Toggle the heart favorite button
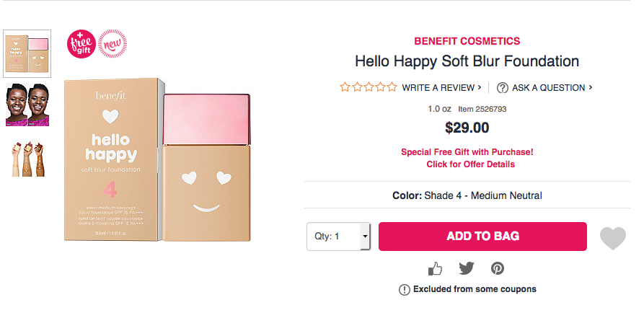This screenshot has height=318, width=644. (x=613, y=237)
